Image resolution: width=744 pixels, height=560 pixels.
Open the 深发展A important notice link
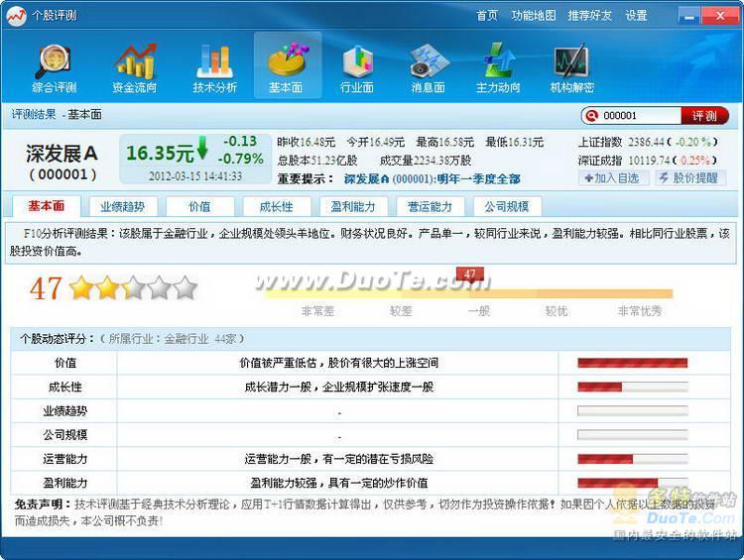[432, 179]
